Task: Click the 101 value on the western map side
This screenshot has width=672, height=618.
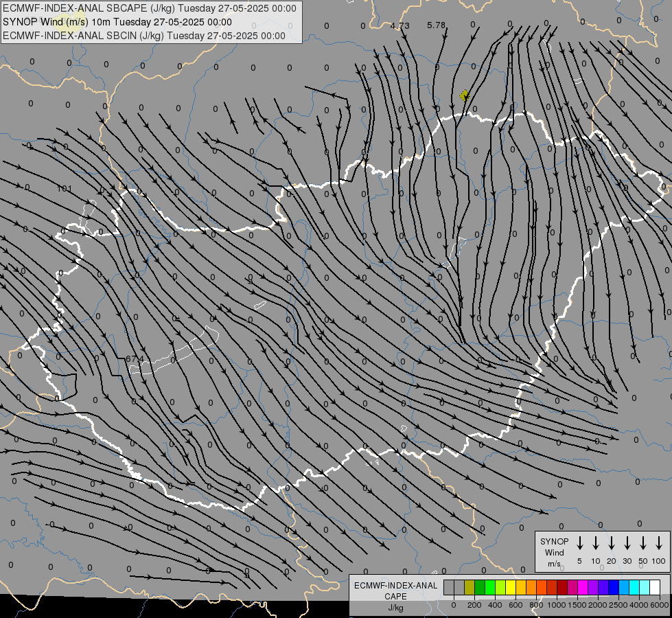Action: pyautogui.click(x=65, y=189)
